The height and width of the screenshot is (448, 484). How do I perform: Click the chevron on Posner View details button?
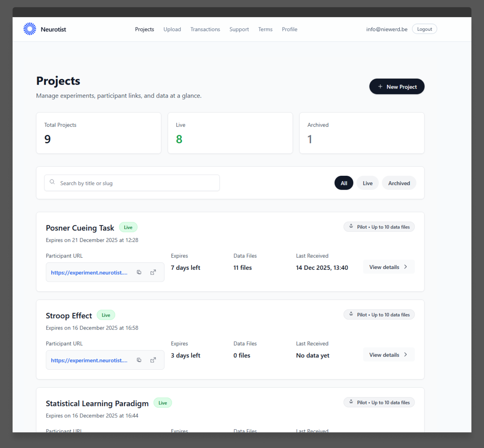click(405, 267)
